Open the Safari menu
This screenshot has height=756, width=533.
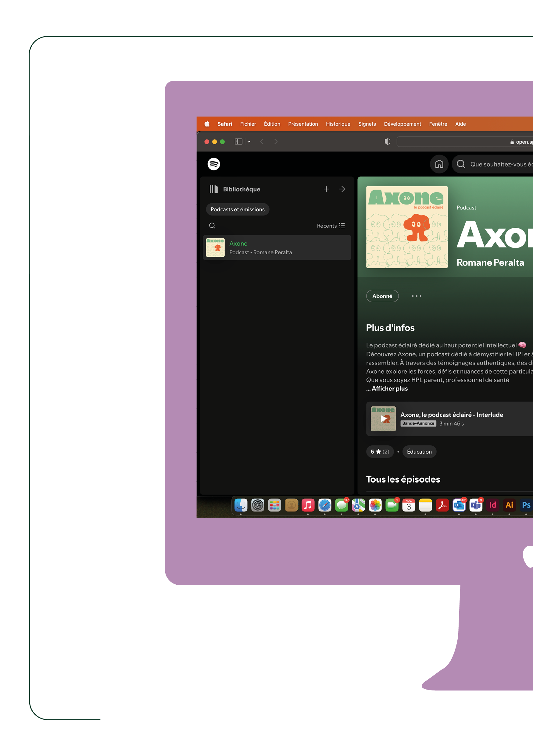point(225,124)
